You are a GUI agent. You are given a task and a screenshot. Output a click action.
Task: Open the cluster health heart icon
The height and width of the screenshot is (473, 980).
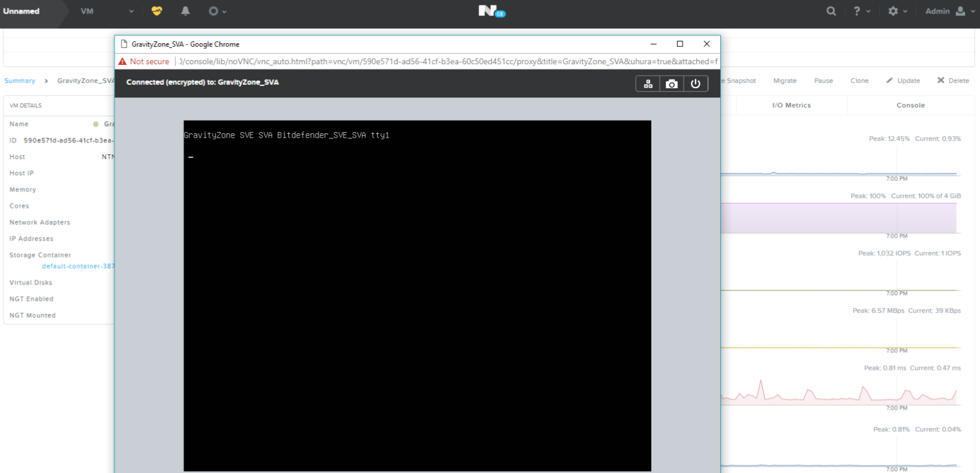pyautogui.click(x=157, y=11)
